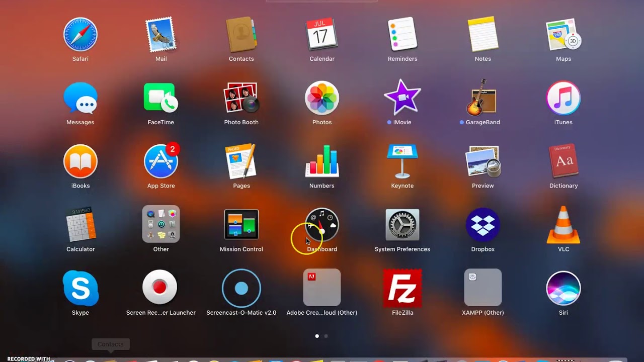Launch FaceTime
The height and width of the screenshot is (362, 644).
pos(161,98)
